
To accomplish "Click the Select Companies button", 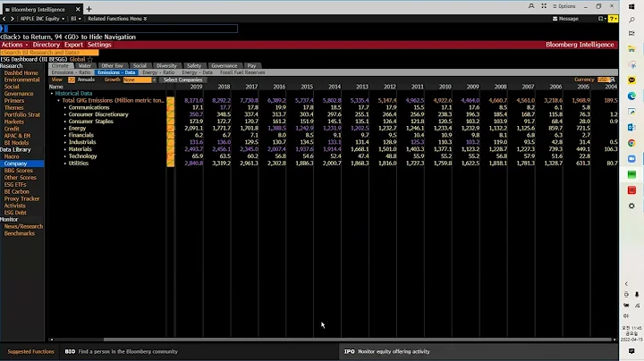I will click(x=182, y=80).
